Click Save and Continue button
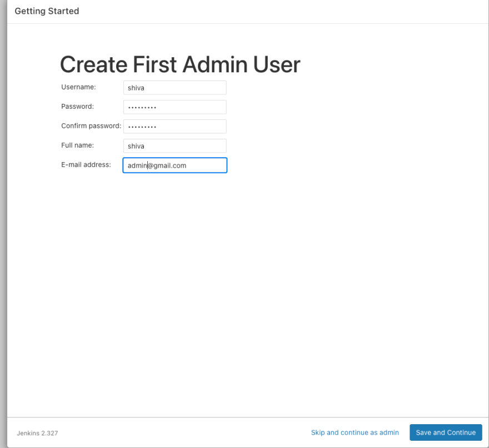This screenshot has width=489, height=448. coord(446,432)
